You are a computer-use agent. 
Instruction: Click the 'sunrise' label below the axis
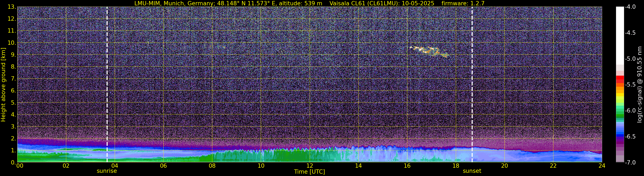107,171
